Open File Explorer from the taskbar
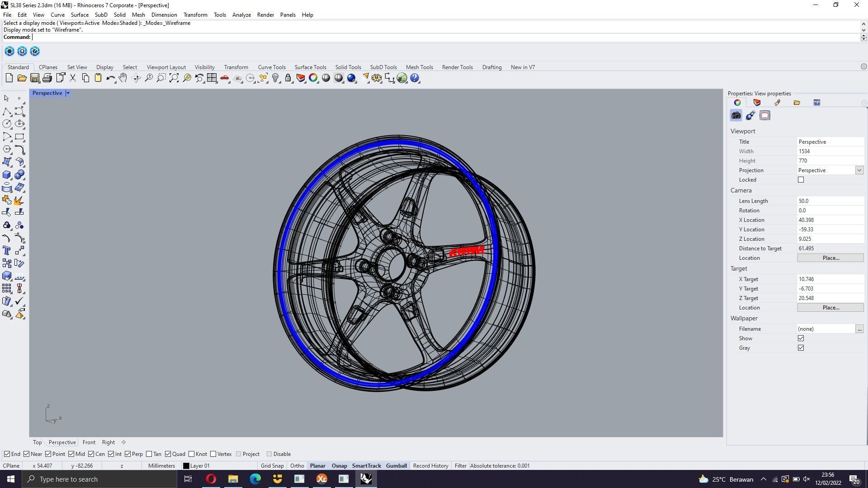The height and width of the screenshot is (488, 868). click(233, 479)
